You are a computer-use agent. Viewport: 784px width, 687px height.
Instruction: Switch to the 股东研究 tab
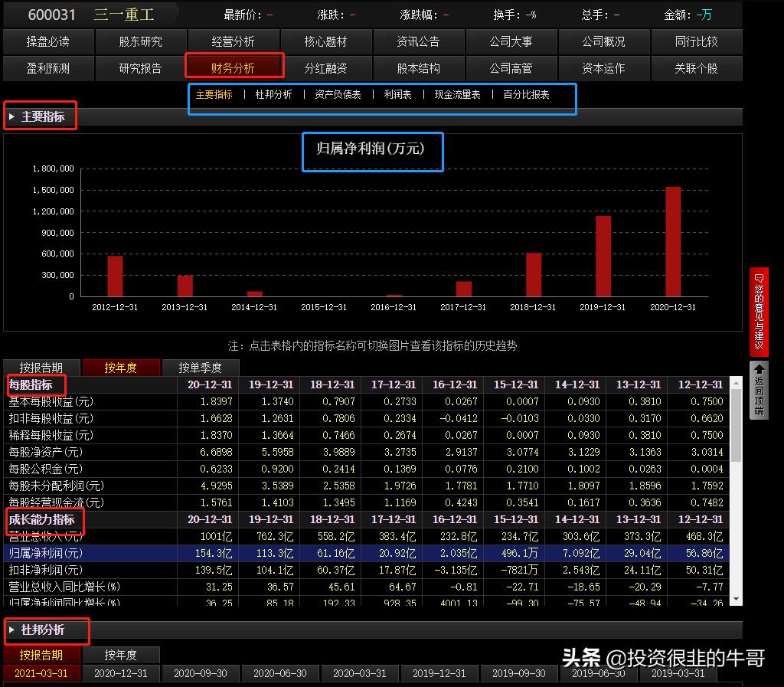(141, 41)
